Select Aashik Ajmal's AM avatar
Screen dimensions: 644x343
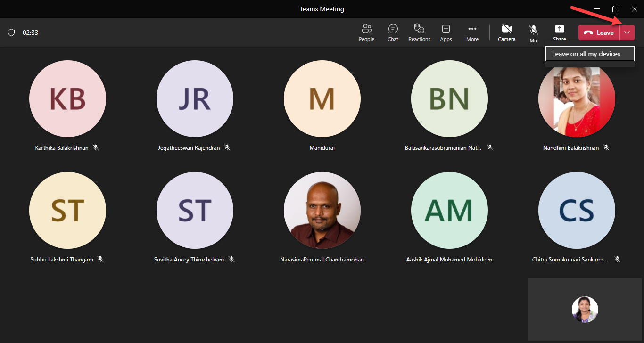pos(449,210)
